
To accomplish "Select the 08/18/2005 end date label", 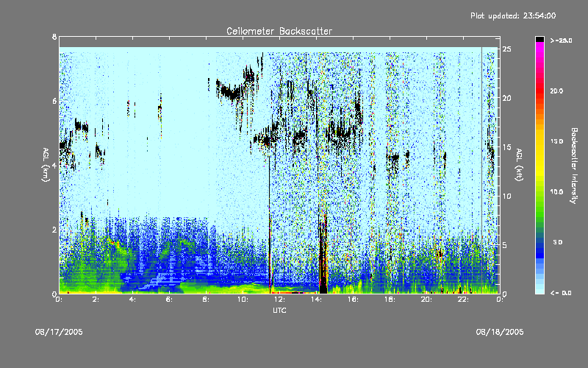I will coord(500,332).
